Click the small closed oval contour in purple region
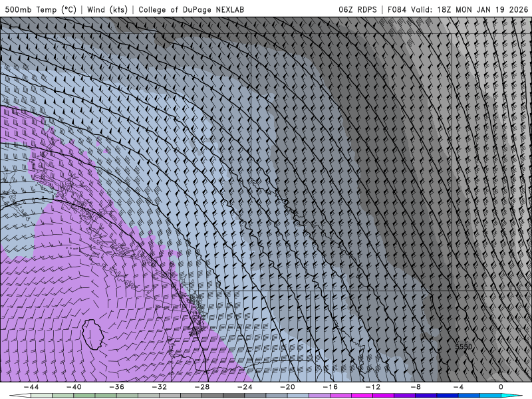532x399 pixels. pos(92,334)
